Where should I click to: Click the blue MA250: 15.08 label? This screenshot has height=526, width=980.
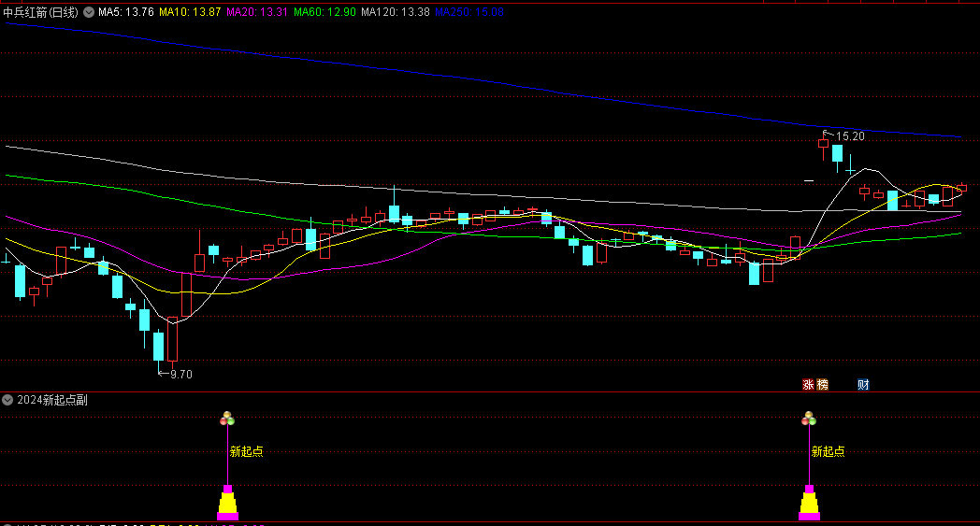click(469, 12)
